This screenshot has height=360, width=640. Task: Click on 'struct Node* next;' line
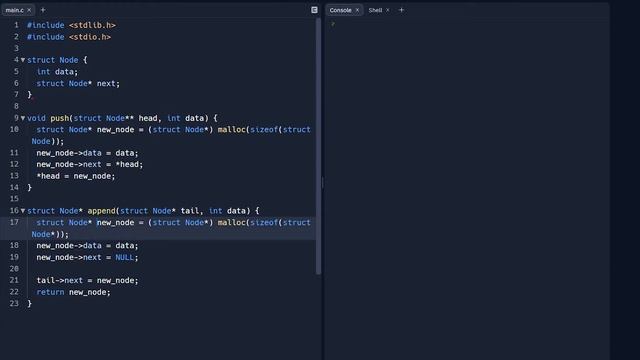click(78, 84)
